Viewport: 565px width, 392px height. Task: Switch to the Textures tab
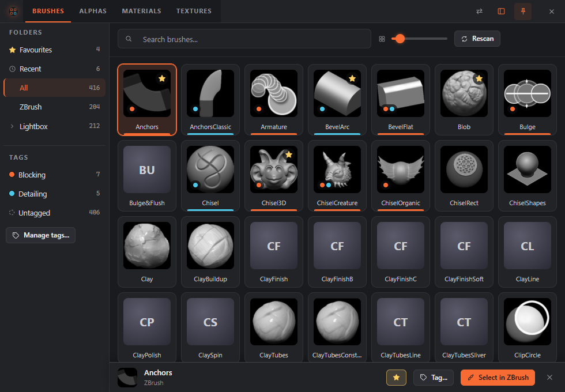coord(194,11)
